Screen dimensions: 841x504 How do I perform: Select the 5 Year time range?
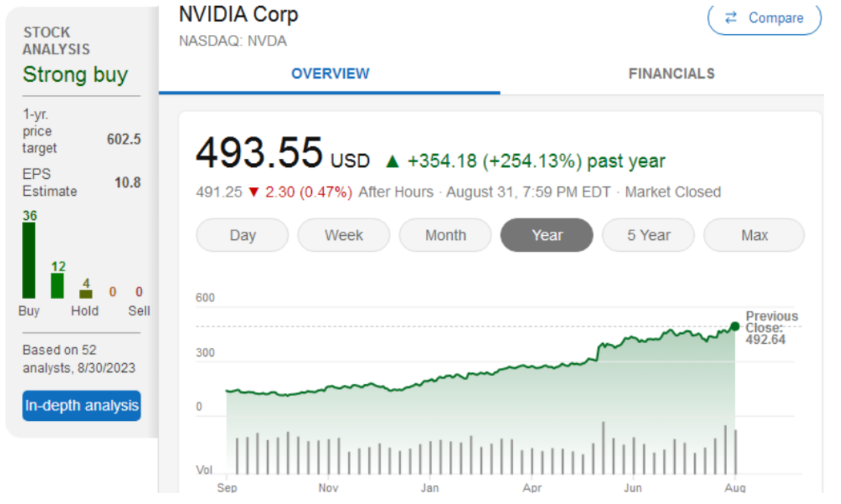point(649,235)
